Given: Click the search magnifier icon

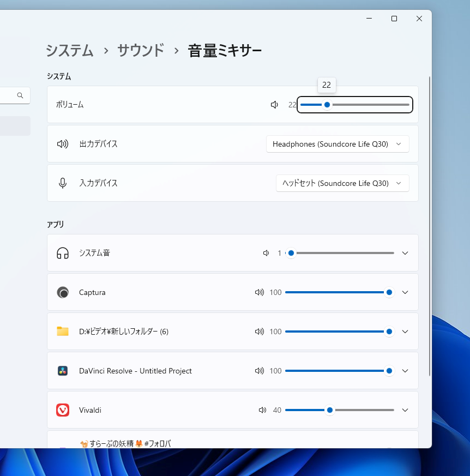Looking at the screenshot, I should (20, 95).
